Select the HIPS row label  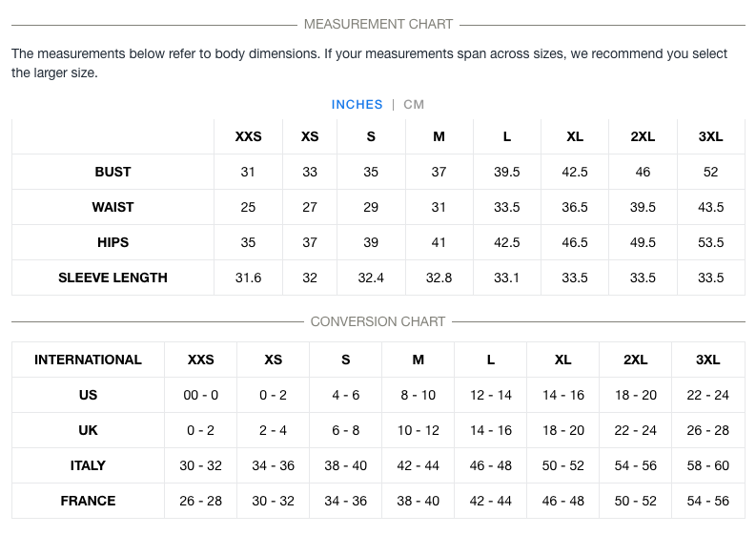point(112,242)
